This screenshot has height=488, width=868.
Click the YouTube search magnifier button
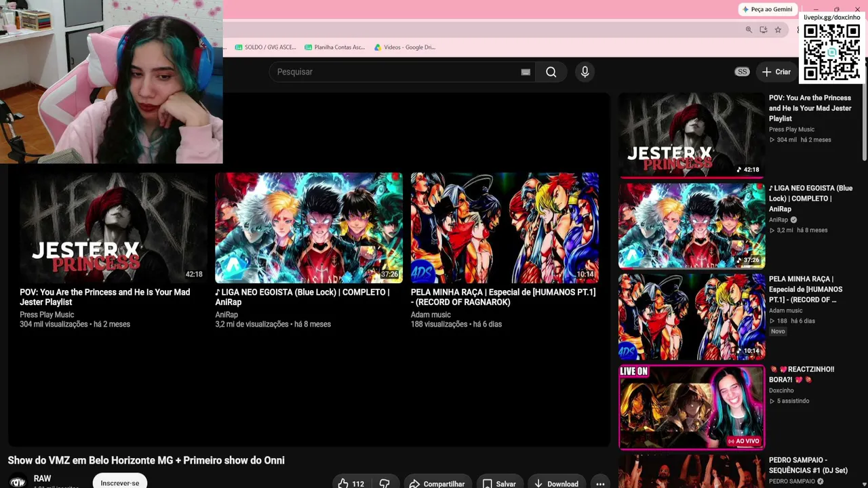point(551,72)
